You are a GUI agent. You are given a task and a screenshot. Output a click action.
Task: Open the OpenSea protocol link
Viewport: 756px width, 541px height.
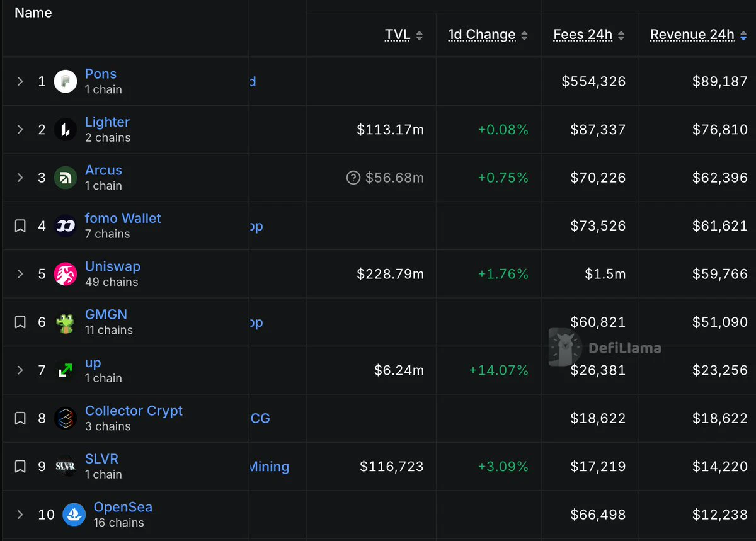pos(123,507)
